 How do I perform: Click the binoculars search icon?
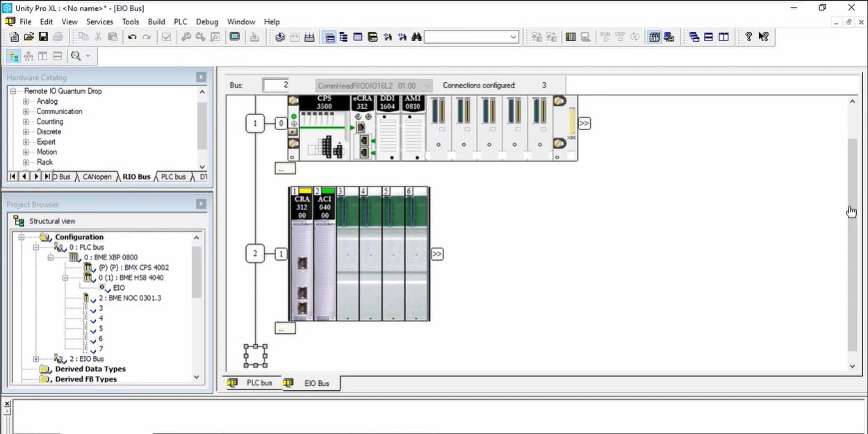pyautogui.click(x=416, y=37)
